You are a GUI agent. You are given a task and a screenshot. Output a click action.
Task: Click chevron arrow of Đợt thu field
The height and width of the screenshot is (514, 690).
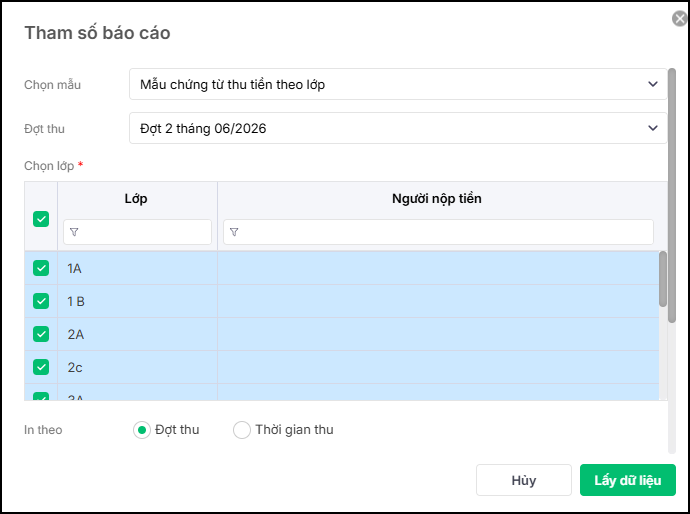(653, 129)
